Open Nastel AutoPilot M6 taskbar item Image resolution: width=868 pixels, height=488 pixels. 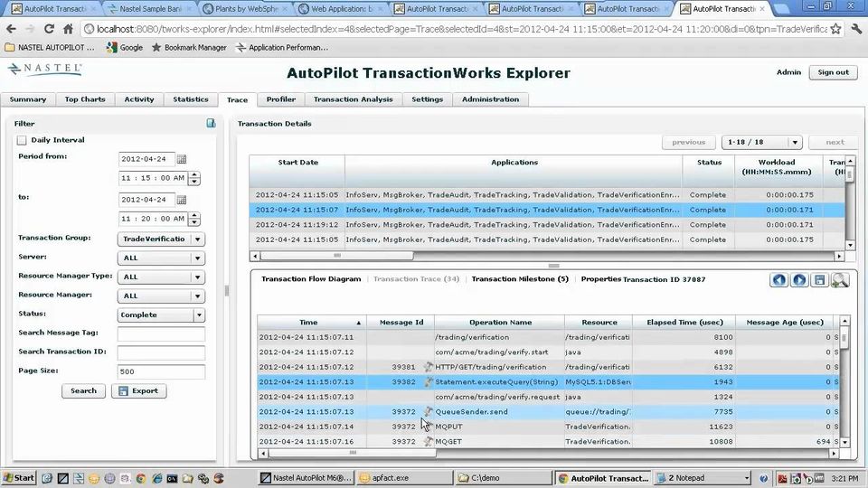coord(307,478)
